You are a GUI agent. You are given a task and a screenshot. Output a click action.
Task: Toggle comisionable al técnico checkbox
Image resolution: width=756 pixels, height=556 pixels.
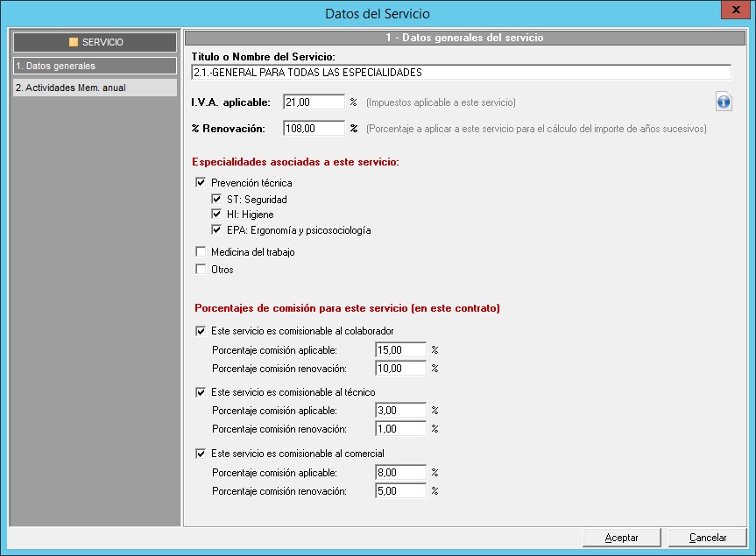click(201, 393)
